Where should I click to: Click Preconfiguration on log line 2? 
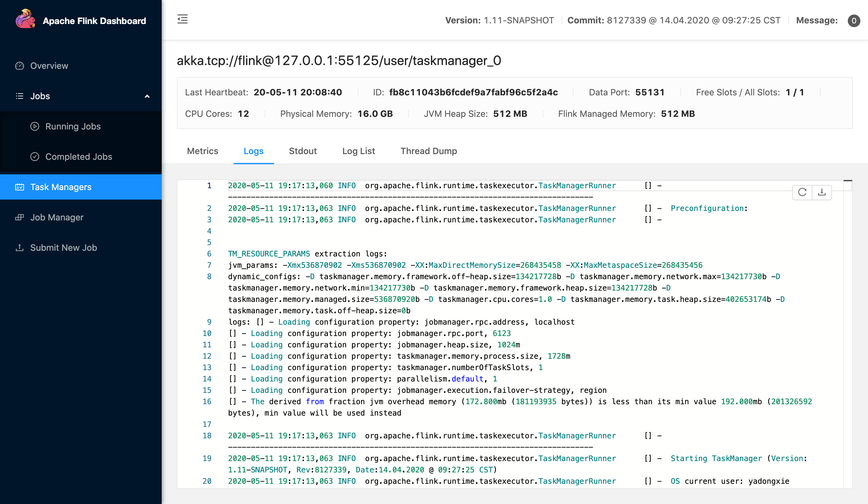pos(707,208)
